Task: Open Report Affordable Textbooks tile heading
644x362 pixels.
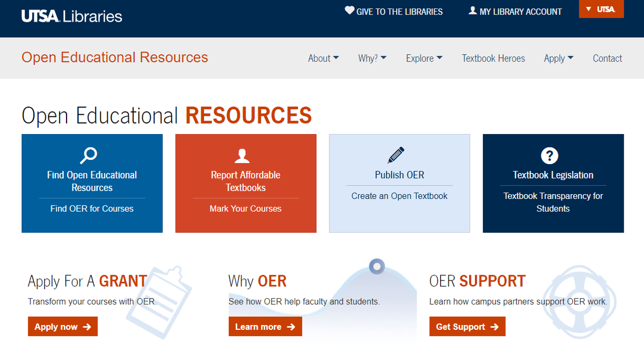Action: tap(246, 181)
